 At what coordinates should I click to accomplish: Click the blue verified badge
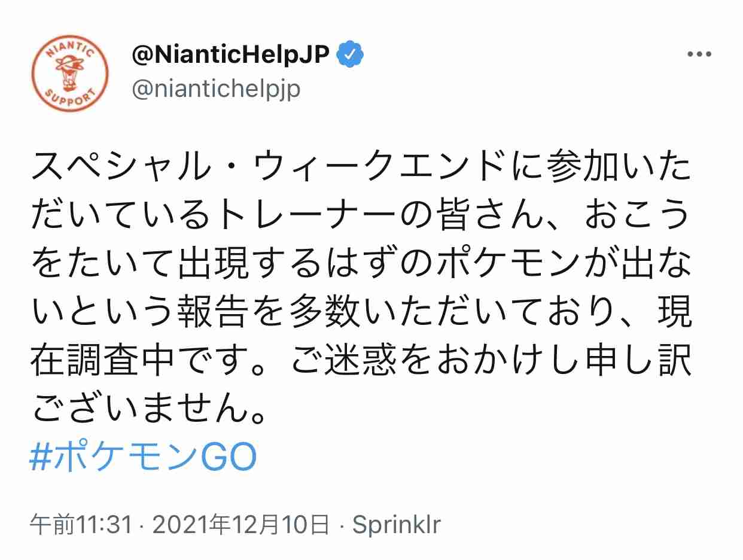point(351,56)
